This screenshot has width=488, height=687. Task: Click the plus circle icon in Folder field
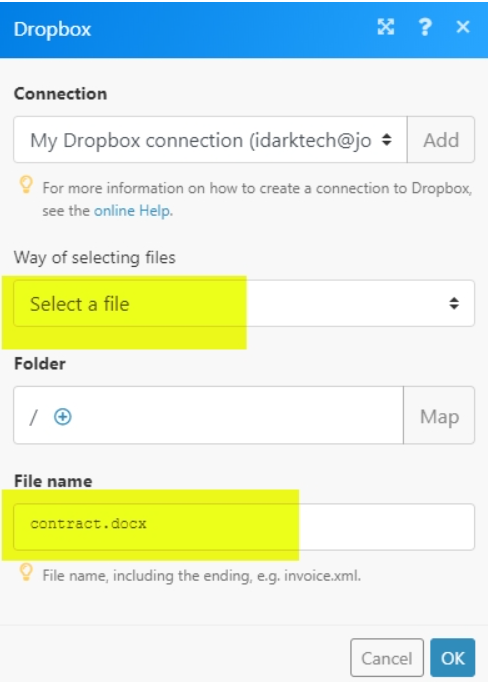pyautogui.click(x=63, y=416)
